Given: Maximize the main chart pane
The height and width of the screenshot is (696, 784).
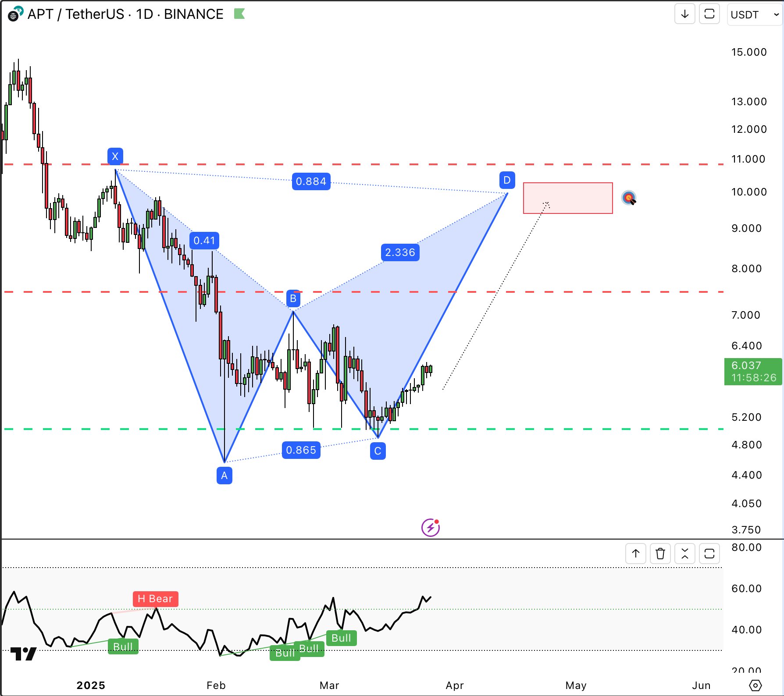Looking at the screenshot, I should click(x=709, y=14).
